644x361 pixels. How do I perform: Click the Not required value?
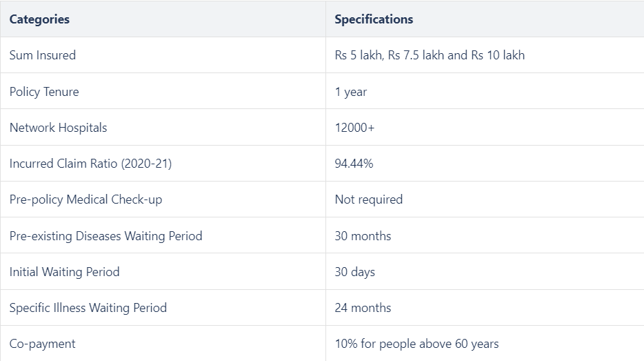pyautogui.click(x=369, y=199)
